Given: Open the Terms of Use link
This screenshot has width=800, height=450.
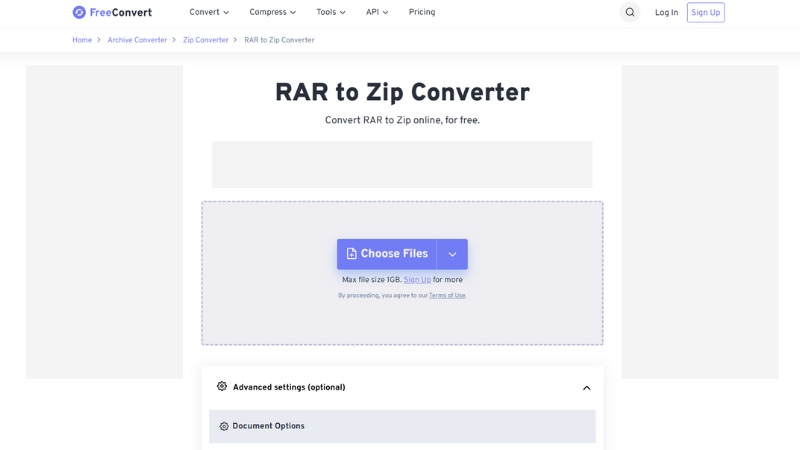Looking at the screenshot, I should pos(447,296).
